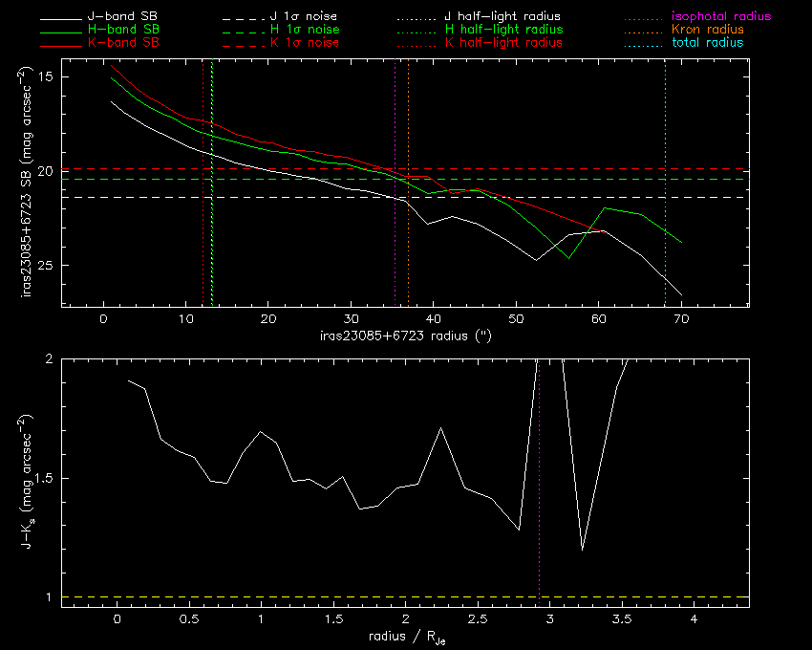Click the K-band SB legend label
Image resolution: width=812 pixels, height=650 pixels.
(x=123, y=42)
